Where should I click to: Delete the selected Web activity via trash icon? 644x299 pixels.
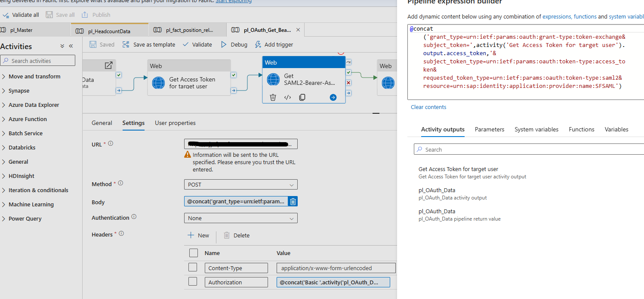[x=273, y=97]
